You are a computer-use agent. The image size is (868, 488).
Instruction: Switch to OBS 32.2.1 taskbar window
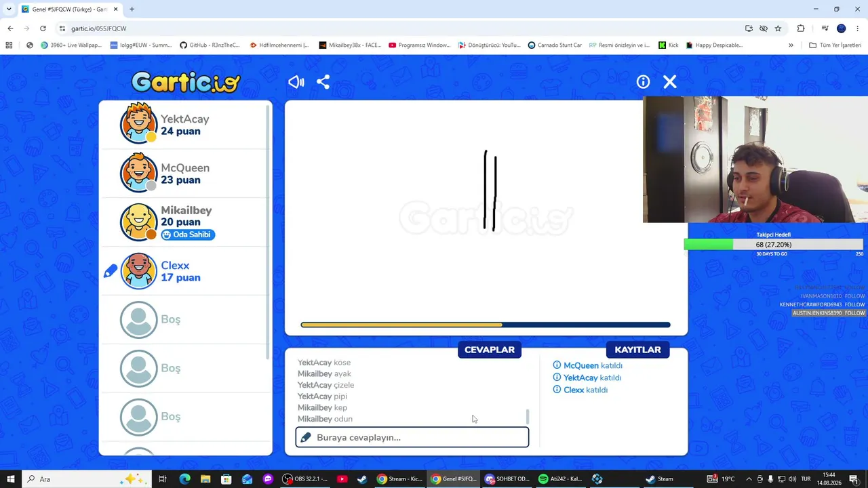(x=306, y=479)
